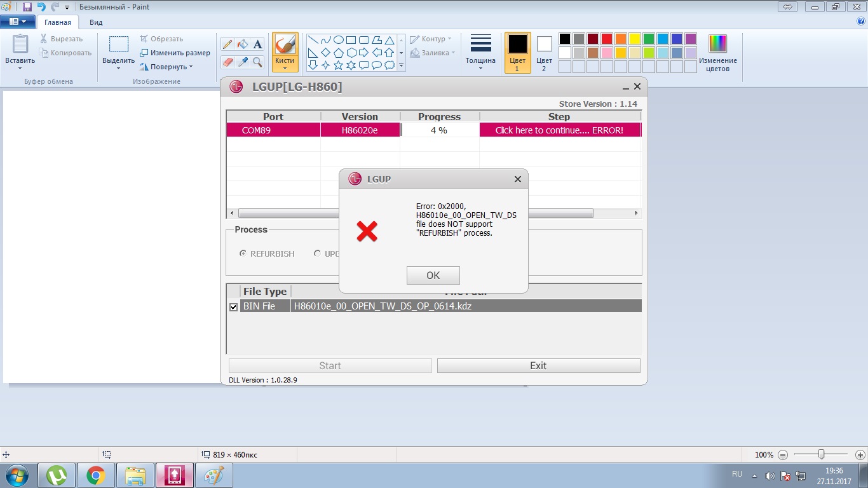Expand the shapes gallery more arrow
This screenshot has width=868, height=488.
pos(401,65)
